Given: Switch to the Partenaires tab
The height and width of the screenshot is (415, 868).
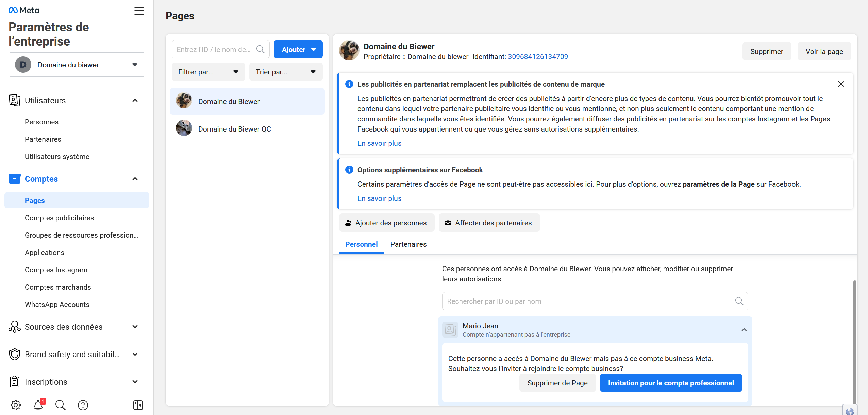Looking at the screenshot, I should click(x=408, y=244).
